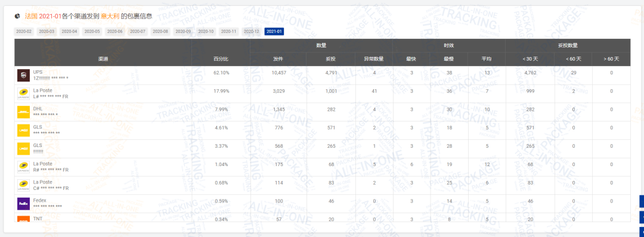The height and width of the screenshot is (237, 644).
Task: Click the 数量 group header
Action: (321, 45)
